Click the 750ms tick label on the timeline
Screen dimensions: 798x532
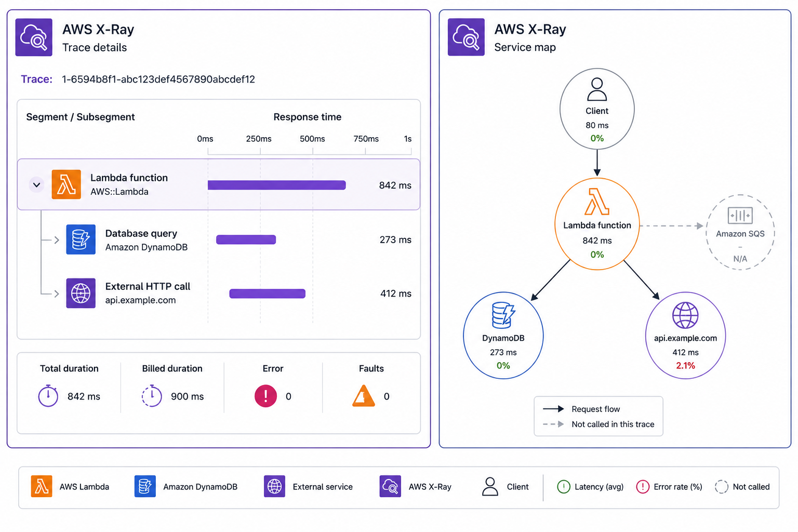coord(366,139)
